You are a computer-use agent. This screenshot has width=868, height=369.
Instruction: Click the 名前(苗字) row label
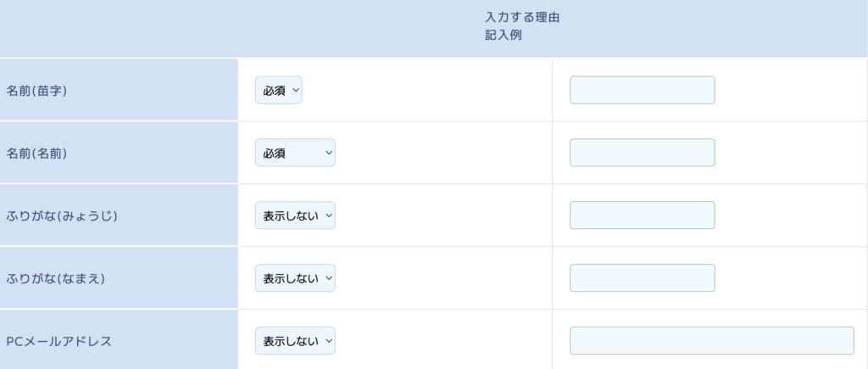pyautogui.click(x=36, y=91)
